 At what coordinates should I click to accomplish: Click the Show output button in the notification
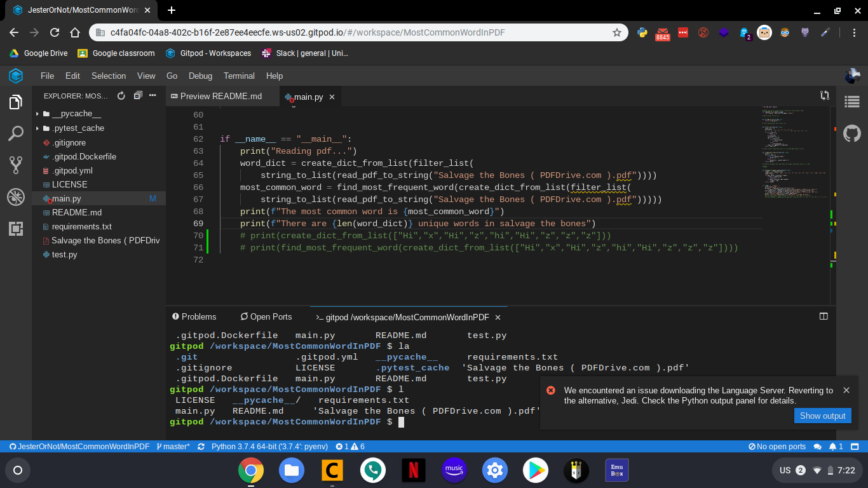point(822,415)
